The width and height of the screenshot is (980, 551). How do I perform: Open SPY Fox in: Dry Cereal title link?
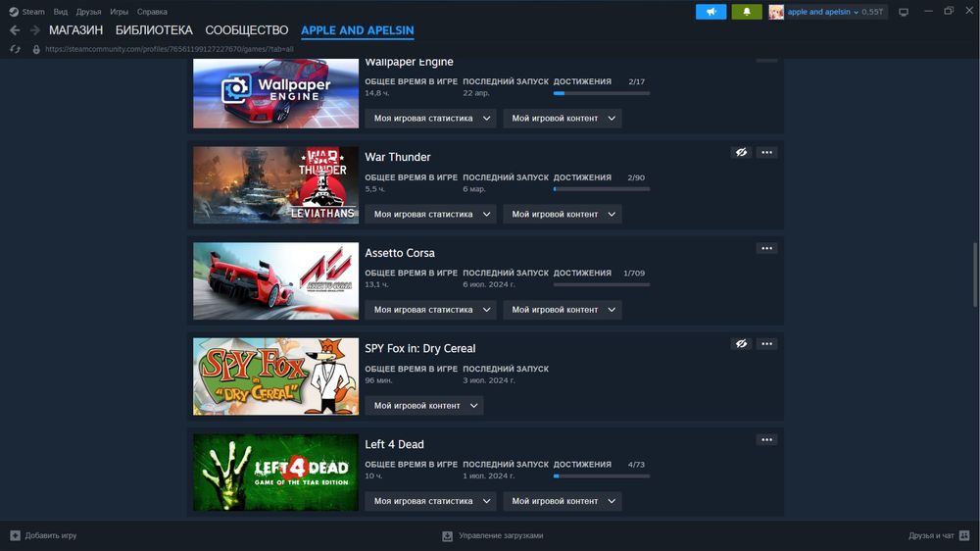click(420, 348)
